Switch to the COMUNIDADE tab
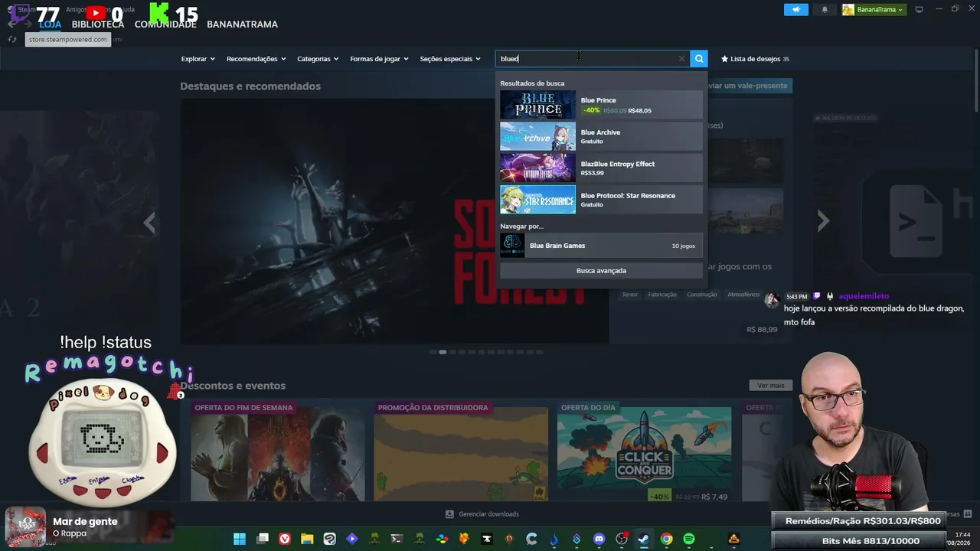 (165, 24)
